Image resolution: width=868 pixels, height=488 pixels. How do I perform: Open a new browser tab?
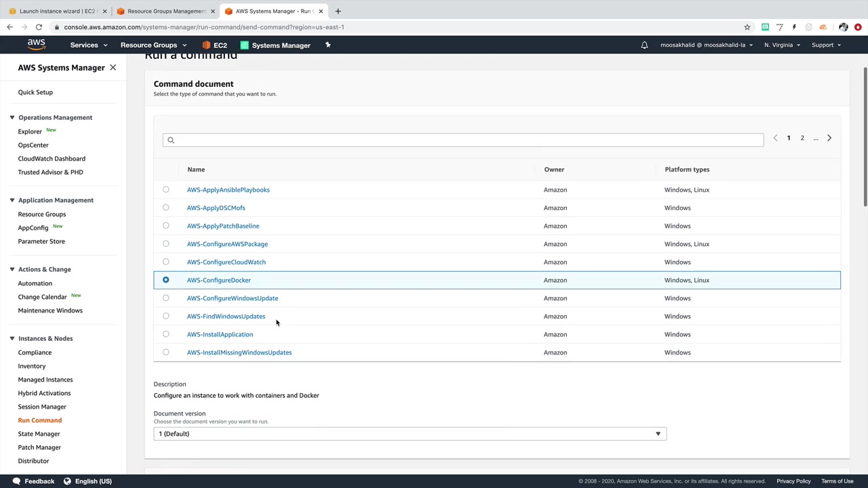[x=338, y=11]
